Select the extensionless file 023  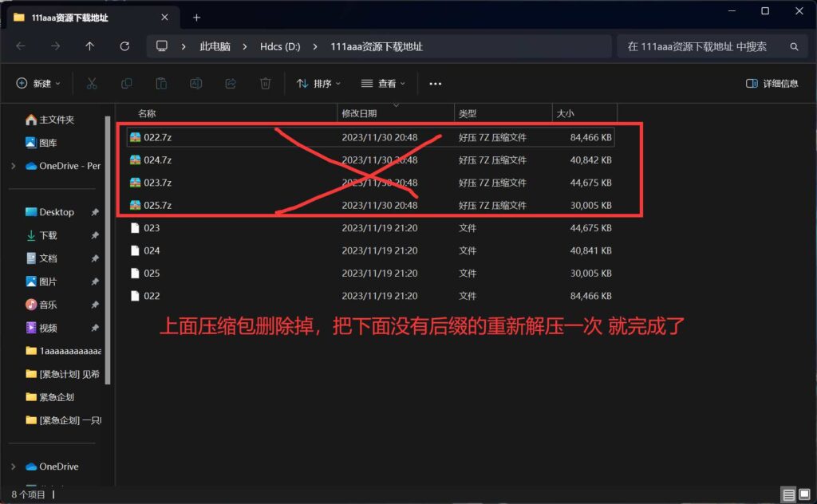[370, 228]
